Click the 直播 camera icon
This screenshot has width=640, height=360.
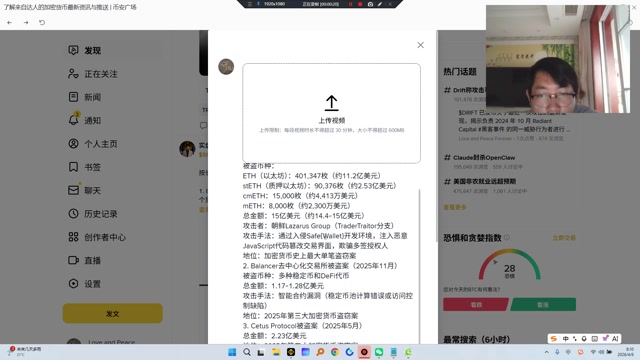pyautogui.click(x=73, y=260)
